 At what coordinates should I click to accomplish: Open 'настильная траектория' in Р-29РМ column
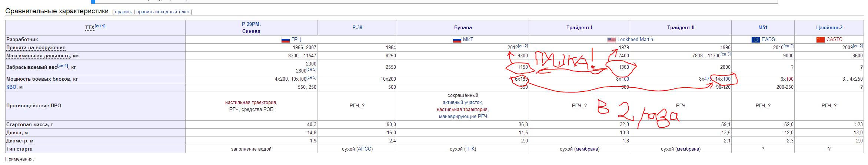tap(251, 102)
